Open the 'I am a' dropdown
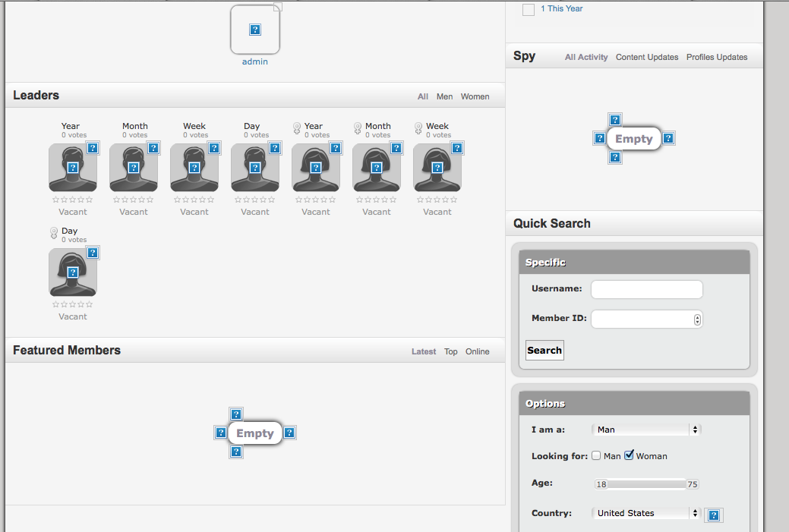 (645, 430)
